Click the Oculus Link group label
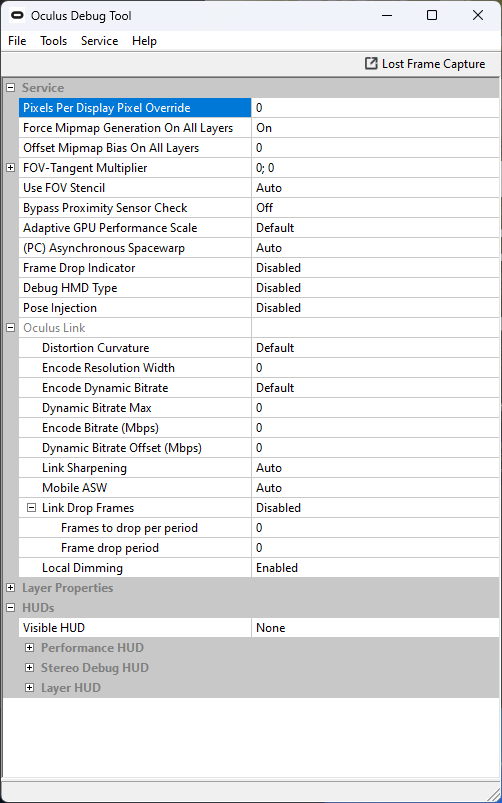 click(54, 328)
